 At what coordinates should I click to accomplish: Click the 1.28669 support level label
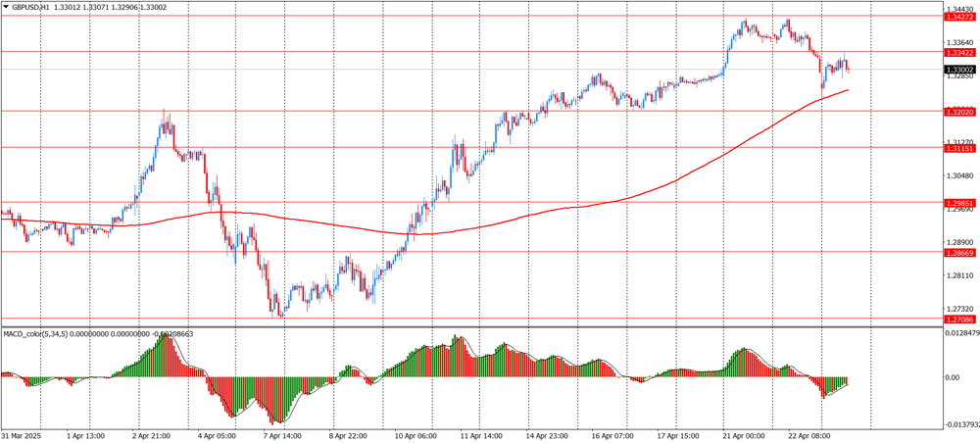[x=958, y=253]
